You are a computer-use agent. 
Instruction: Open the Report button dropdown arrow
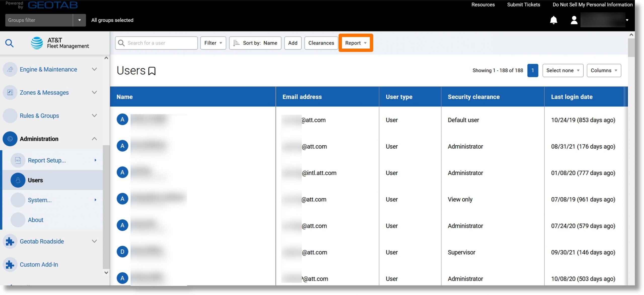[x=366, y=42]
